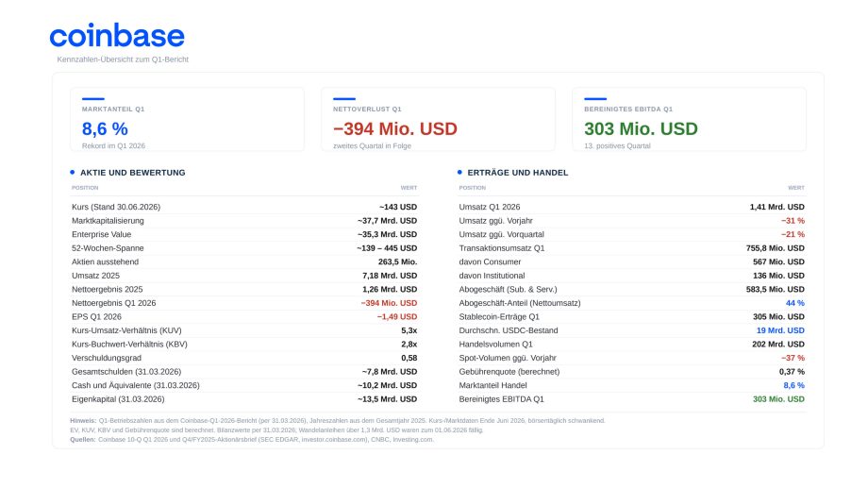Click the '567 Mio. USD' value
868x489 pixels.
[x=779, y=261]
